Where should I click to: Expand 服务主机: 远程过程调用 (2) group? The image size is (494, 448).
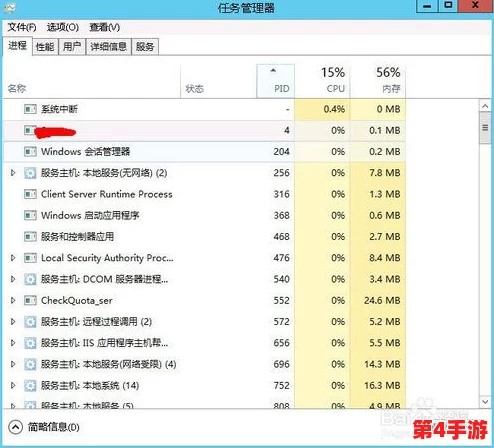pyautogui.click(x=13, y=322)
